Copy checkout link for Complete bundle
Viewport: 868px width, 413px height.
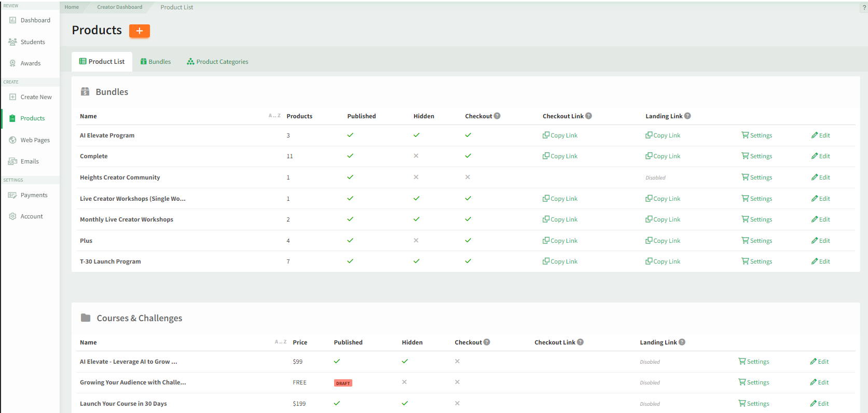pos(560,156)
